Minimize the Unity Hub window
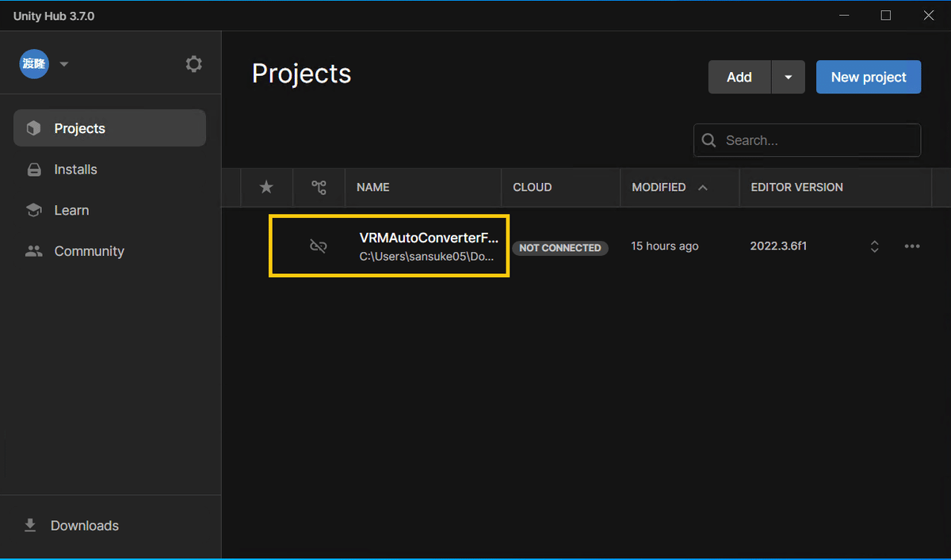Screen dimensions: 951x560 click(x=843, y=15)
